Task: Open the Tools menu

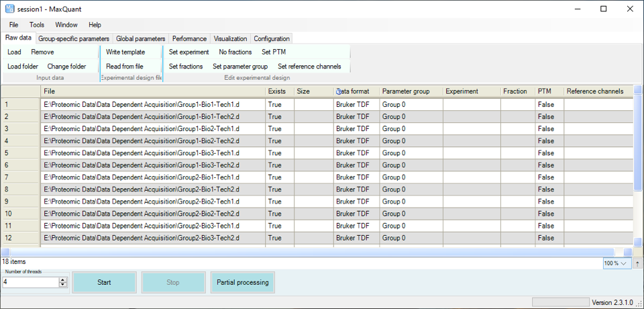Action: tap(37, 25)
